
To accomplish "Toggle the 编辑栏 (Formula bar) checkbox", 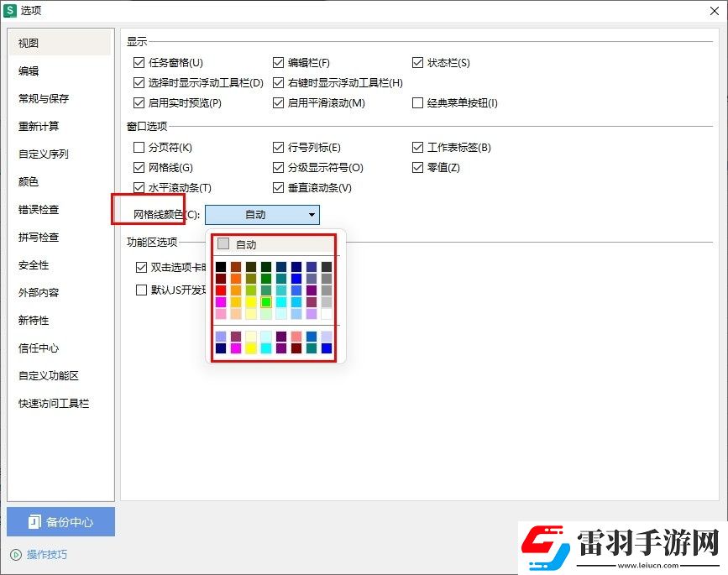I will coord(278,61).
